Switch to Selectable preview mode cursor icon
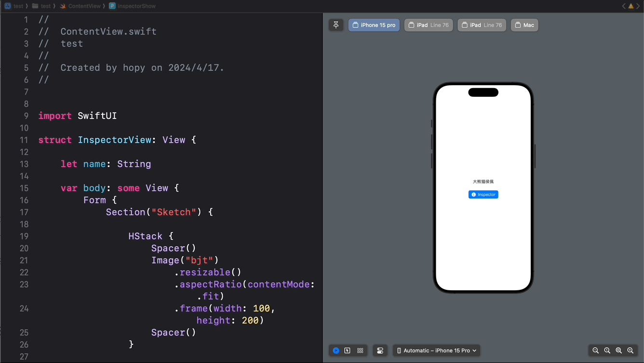The height and width of the screenshot is (363, 644). click(x=348, y=350)
